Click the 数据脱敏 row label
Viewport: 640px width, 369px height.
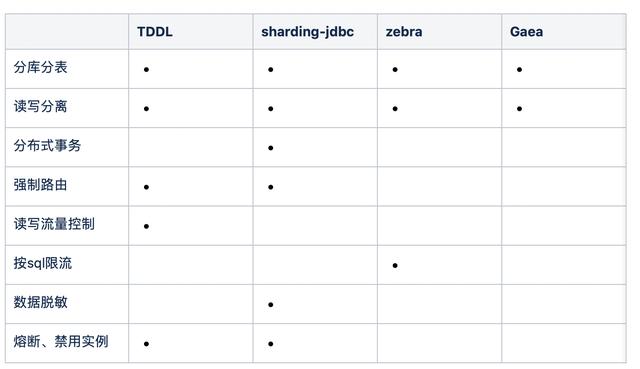pyautogui.click(x=40, y=302)
